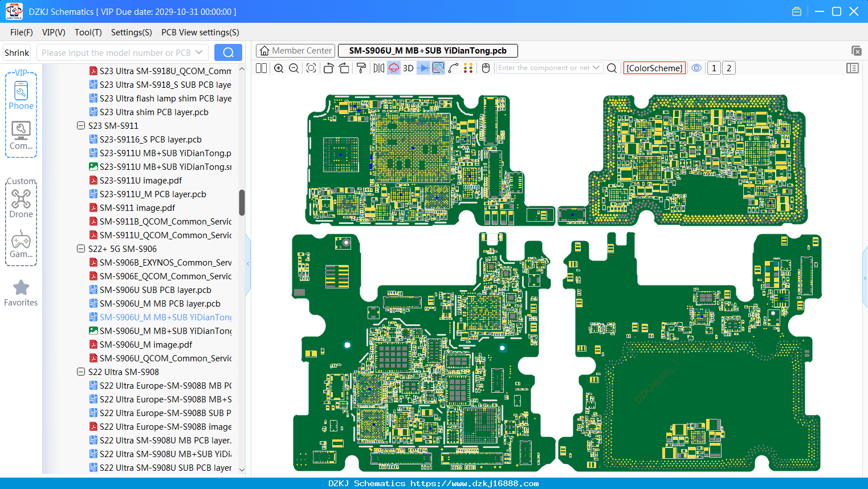Select the Game console category icon

[21, 244]
